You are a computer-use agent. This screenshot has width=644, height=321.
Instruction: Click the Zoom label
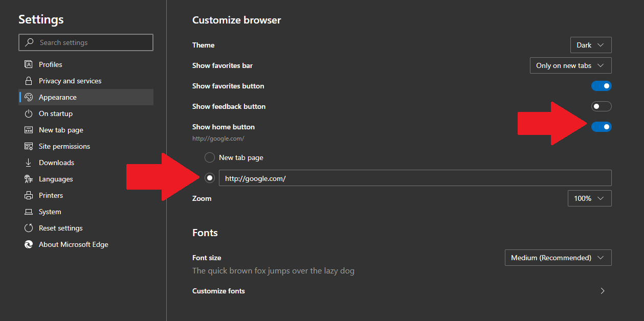pyautogui.click(x=202, y=198)
